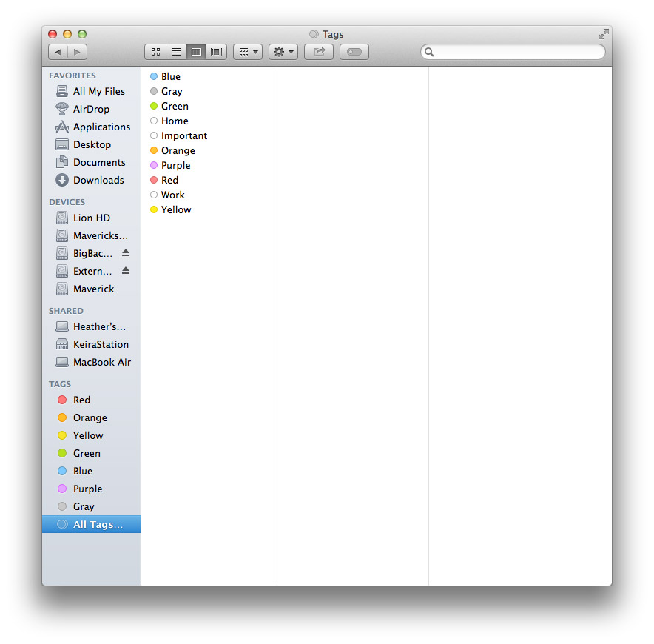Viewport: 654px width, 644px height.
Task: Select the Red tag in the sidebar
Action: (x=91, y=400)
